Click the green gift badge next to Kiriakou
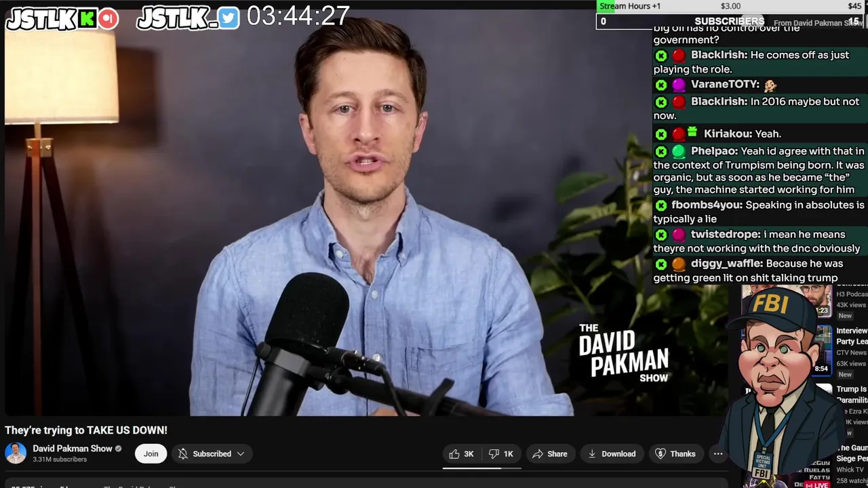The width and height of the screenshot is (868, 488). [x=692, y=131]
